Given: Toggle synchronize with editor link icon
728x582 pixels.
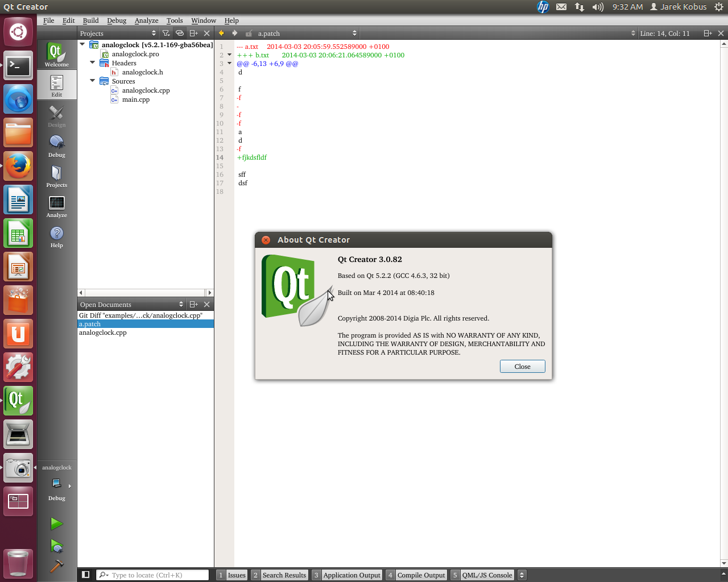Looking at the screenshot, I should pos(180,33).
